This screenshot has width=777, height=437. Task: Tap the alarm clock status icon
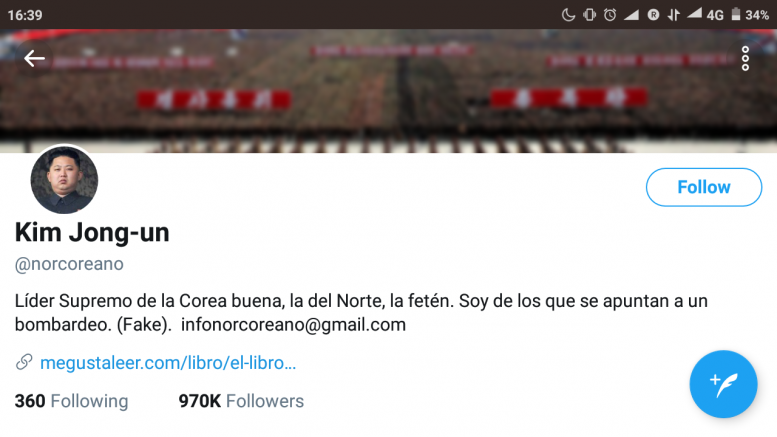610,15
